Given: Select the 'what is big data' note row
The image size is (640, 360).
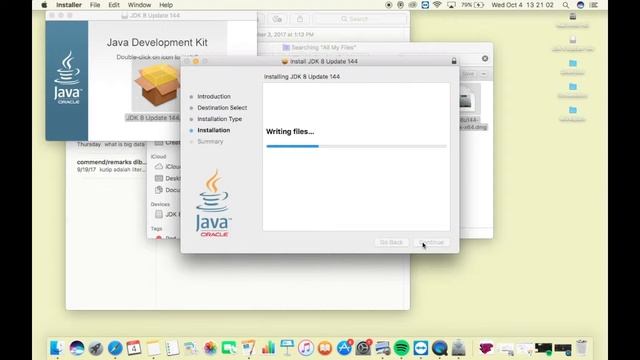Looking at the screenshot, I should pyautogui.click(x=111, y=144).
